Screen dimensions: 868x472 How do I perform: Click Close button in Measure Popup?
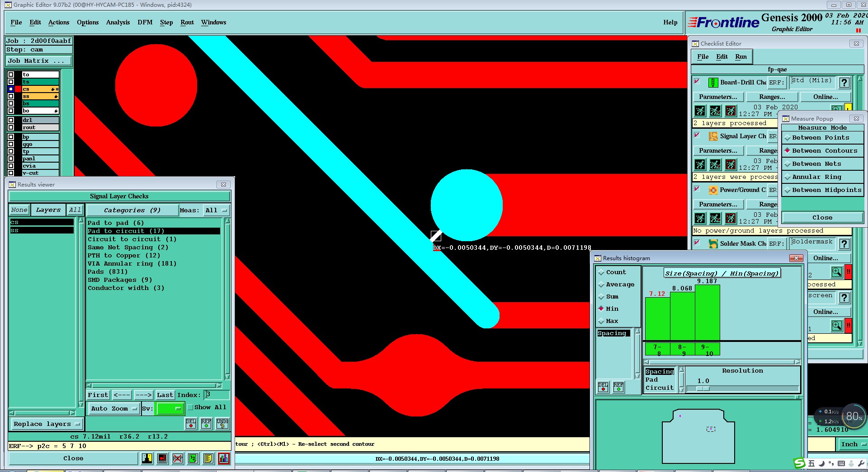(822, 218)
